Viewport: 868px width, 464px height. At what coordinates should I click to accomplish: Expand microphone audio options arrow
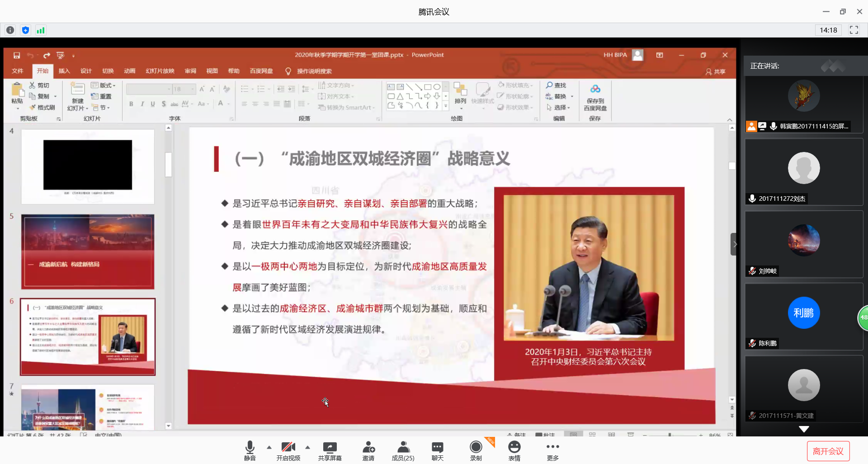(269, 447)
